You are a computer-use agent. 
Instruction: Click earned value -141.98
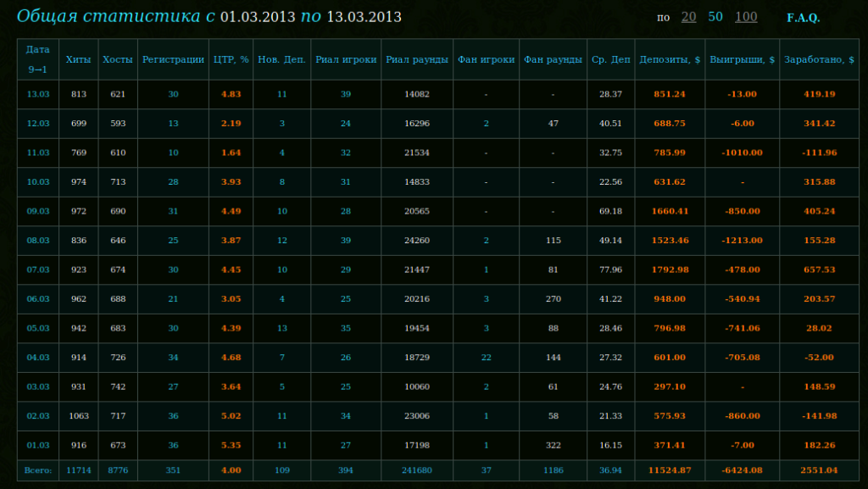(x=820, y=416)
